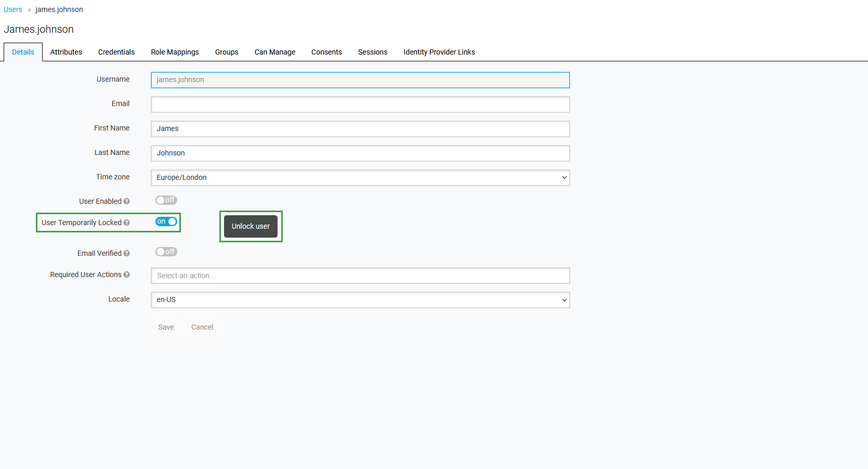Switch to the Credentials tab

(116, 52)
